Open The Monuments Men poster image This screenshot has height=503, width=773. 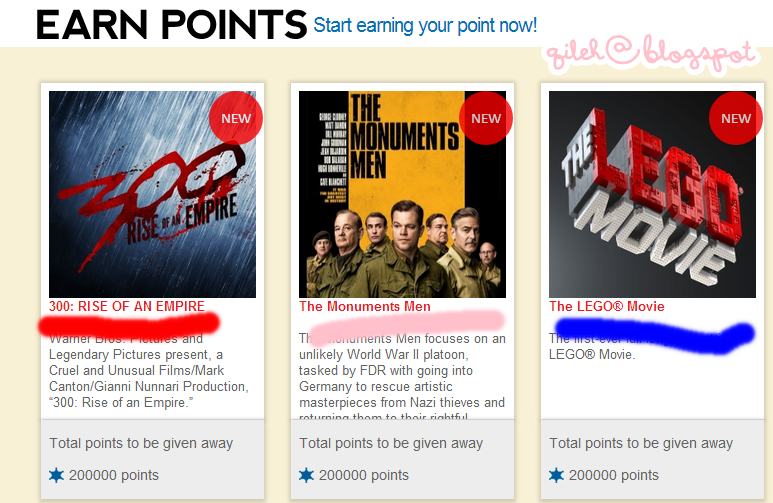tap(402, 194)
